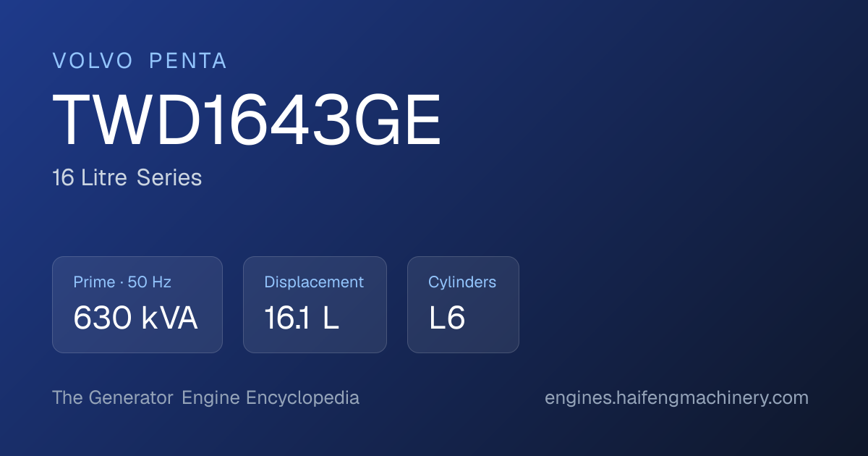Click the word PENTA in header
Image resolution: width=868 pixels, height=456 pixels.
188,62
